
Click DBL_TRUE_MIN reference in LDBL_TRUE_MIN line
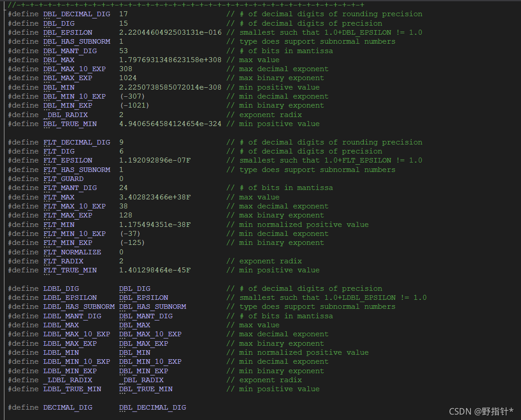coord(146,389)
